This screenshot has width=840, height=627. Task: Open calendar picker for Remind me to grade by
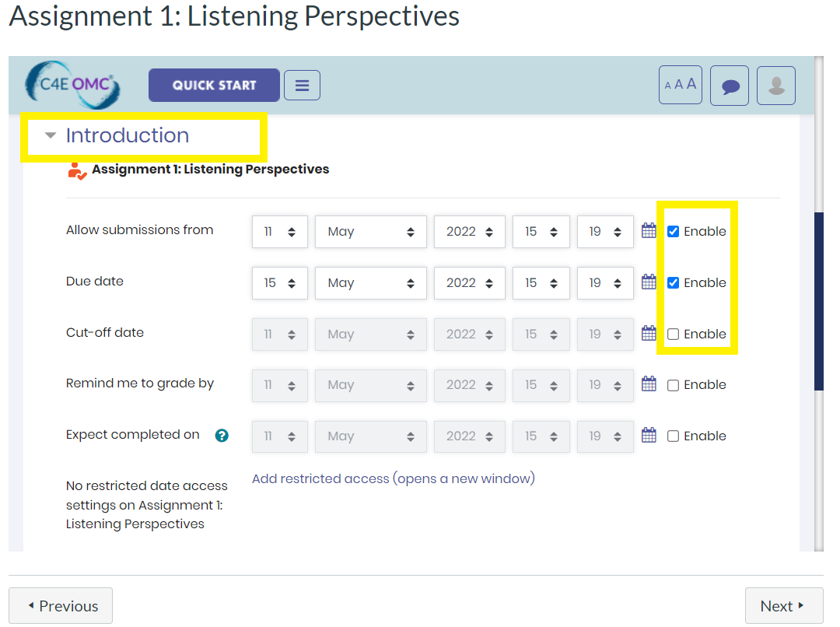point(649,384)
